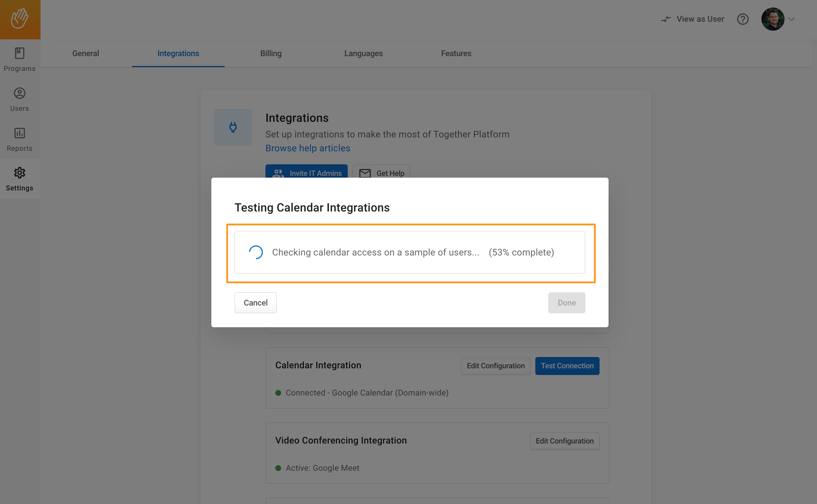Open the General tab
Screen dimensions: 817x504
[x=86, y=53]
